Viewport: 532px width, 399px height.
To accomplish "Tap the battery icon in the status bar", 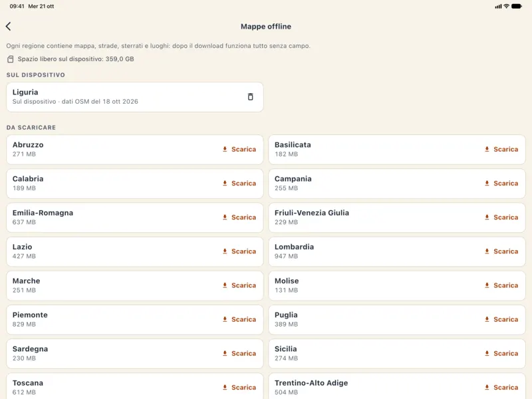I will [517, 6].
